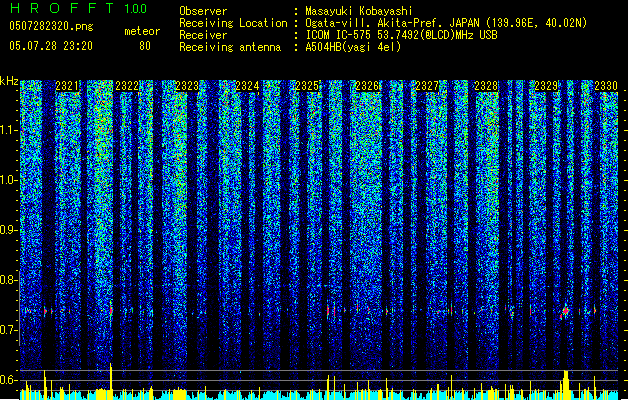Click the 2328 time marker
Screen dimensions: 629x400
click(486, 86)
